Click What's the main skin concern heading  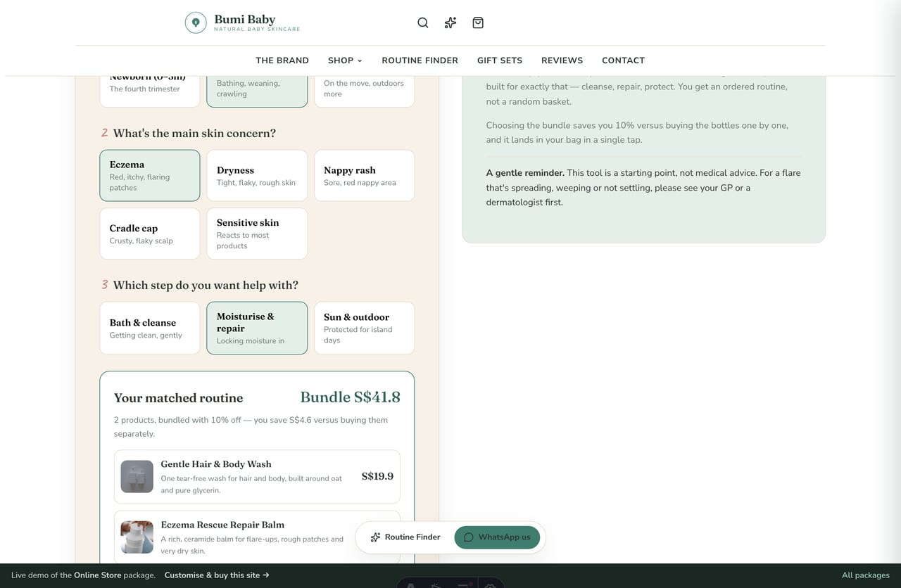[194, 134]
